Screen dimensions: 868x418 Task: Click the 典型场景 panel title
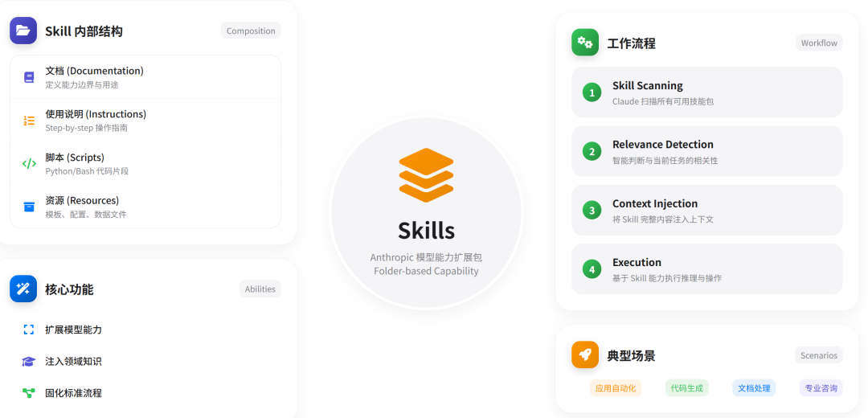pyautogui.click(x=631, y=355)
